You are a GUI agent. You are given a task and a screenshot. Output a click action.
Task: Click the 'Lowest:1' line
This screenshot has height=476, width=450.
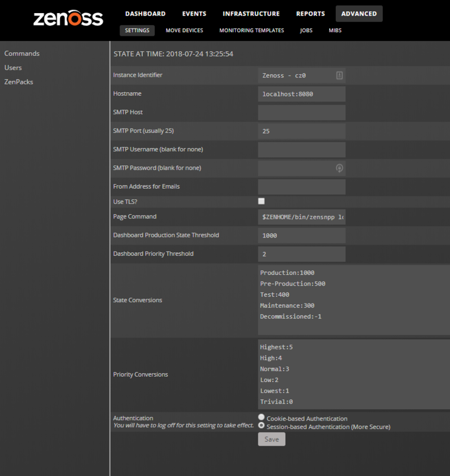click(274, 391)
